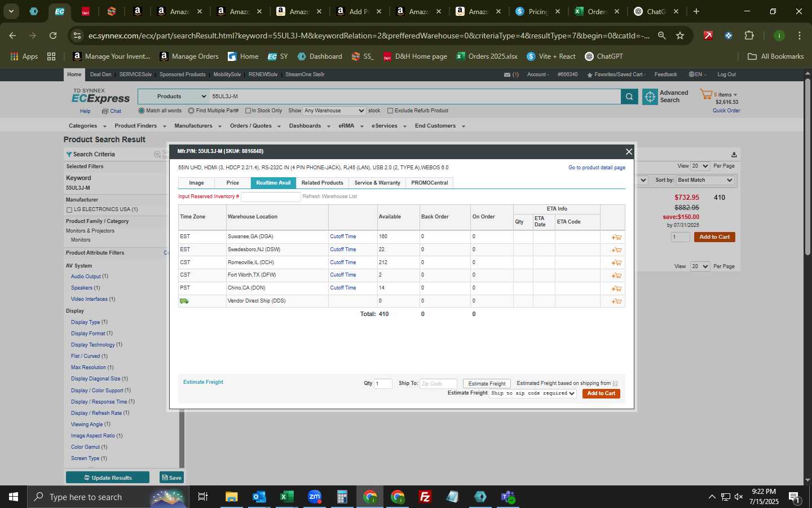Switch to PROMOCentral tab
The image size is (812, 508).
[x=429, y=183]
